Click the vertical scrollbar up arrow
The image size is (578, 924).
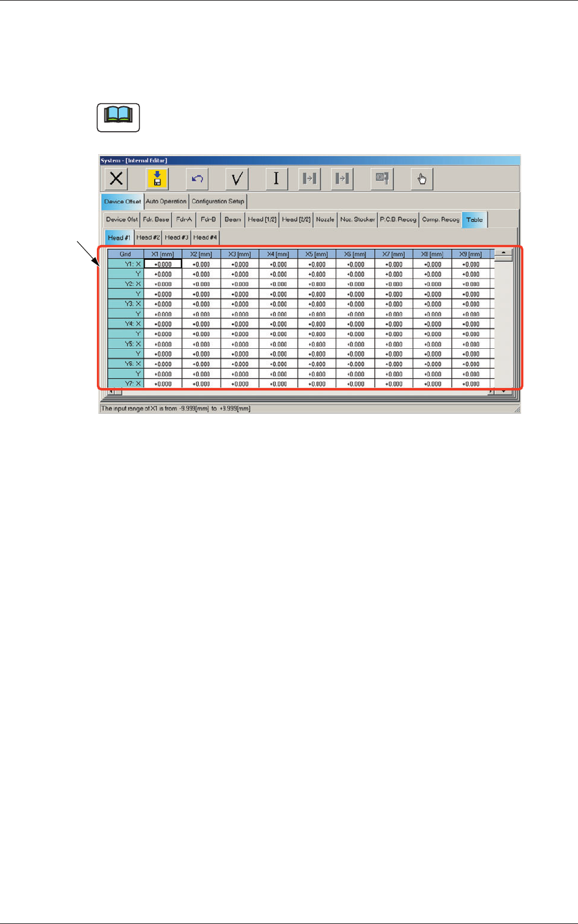tap(503, 252)
